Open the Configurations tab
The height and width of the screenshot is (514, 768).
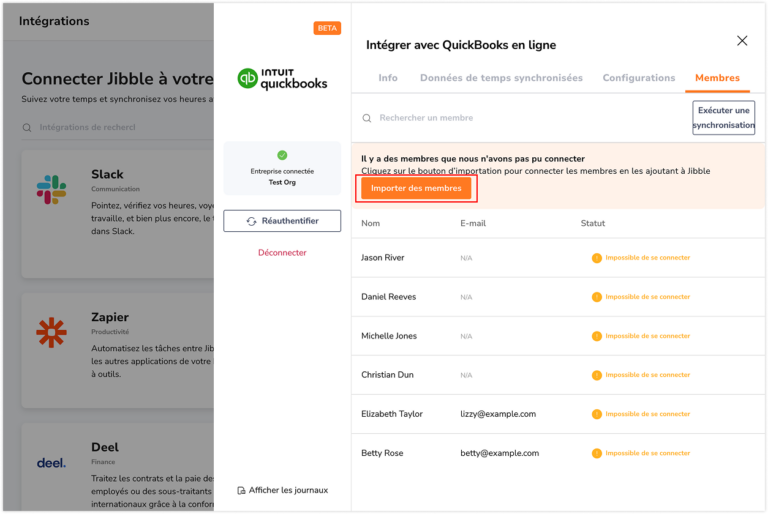[x=639, y=78]
